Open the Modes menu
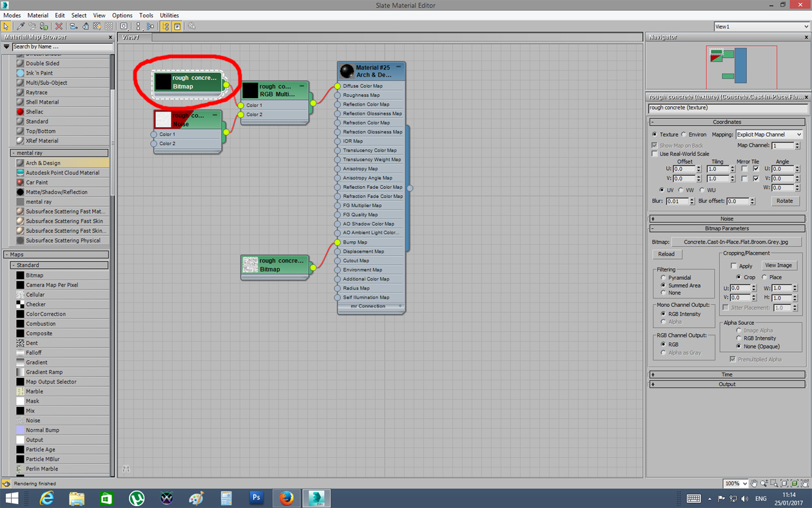This screenshot has height=508, width=812. pyautogui.click(x=12, y=15)
